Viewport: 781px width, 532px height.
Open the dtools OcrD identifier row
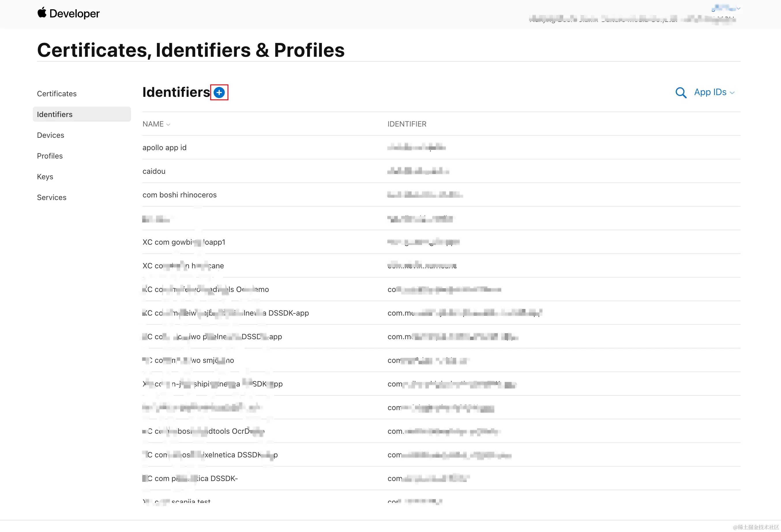(203, 431)
